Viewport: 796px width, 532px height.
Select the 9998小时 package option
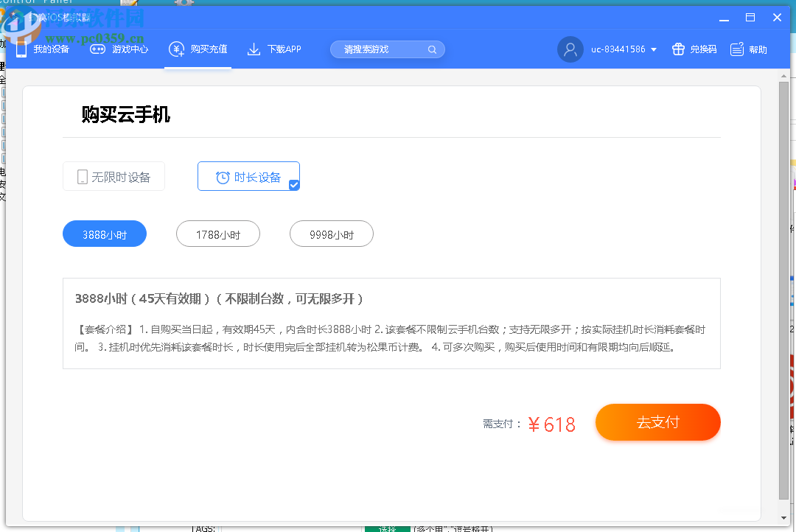[x=332, y=233]
